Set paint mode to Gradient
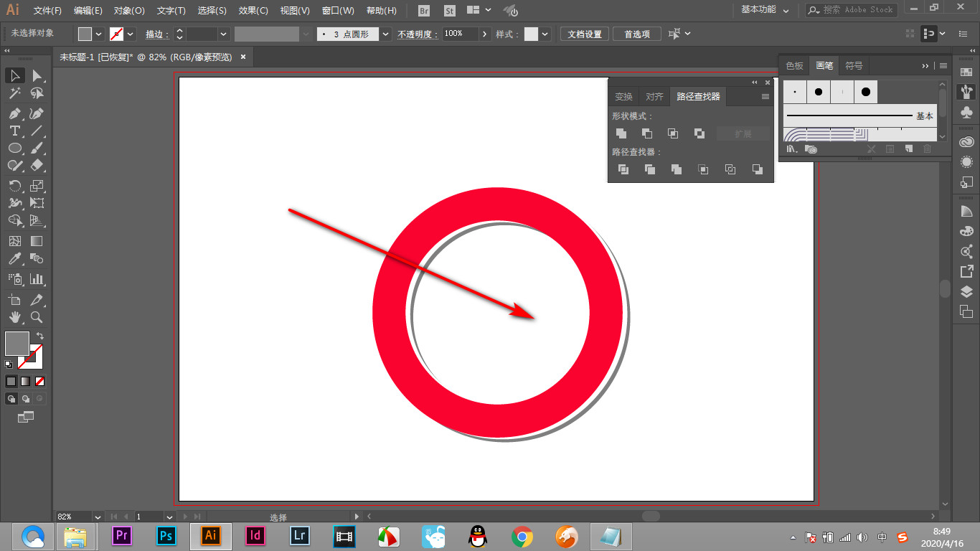Image resolution: width=980 pixels, height=551 pixels. [x=25, y=381]
